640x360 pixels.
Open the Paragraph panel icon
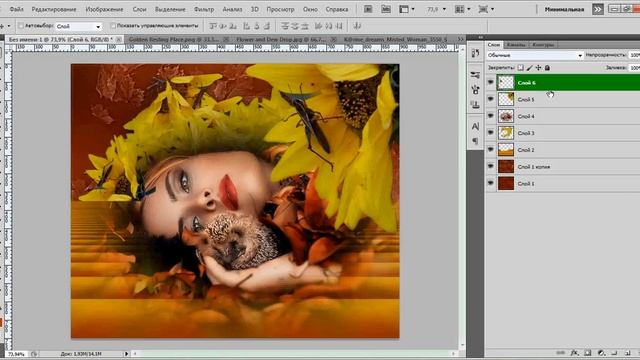point(475,141)
